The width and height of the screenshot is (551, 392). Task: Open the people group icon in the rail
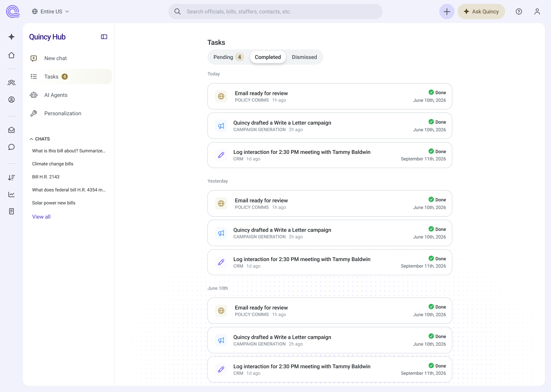click(11, 83)
